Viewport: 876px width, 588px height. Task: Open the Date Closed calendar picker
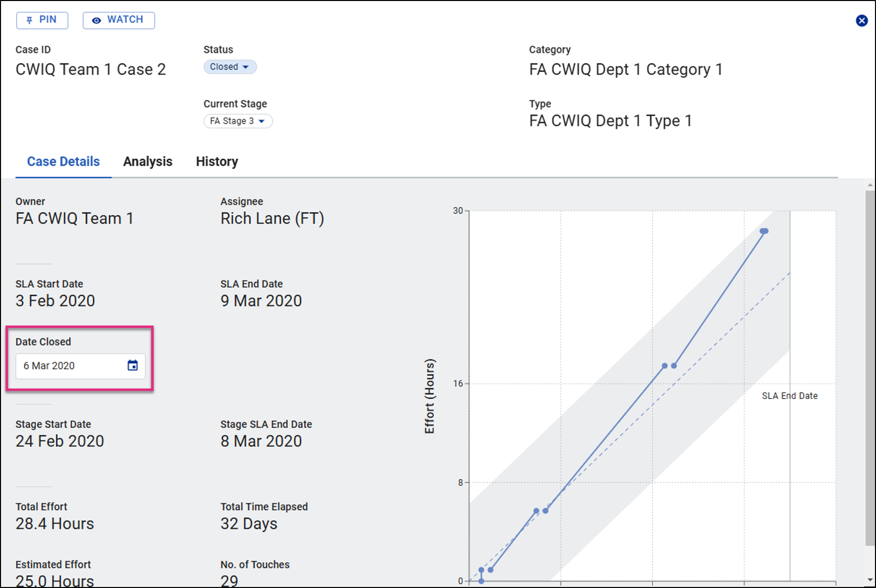tap(132, 366)
